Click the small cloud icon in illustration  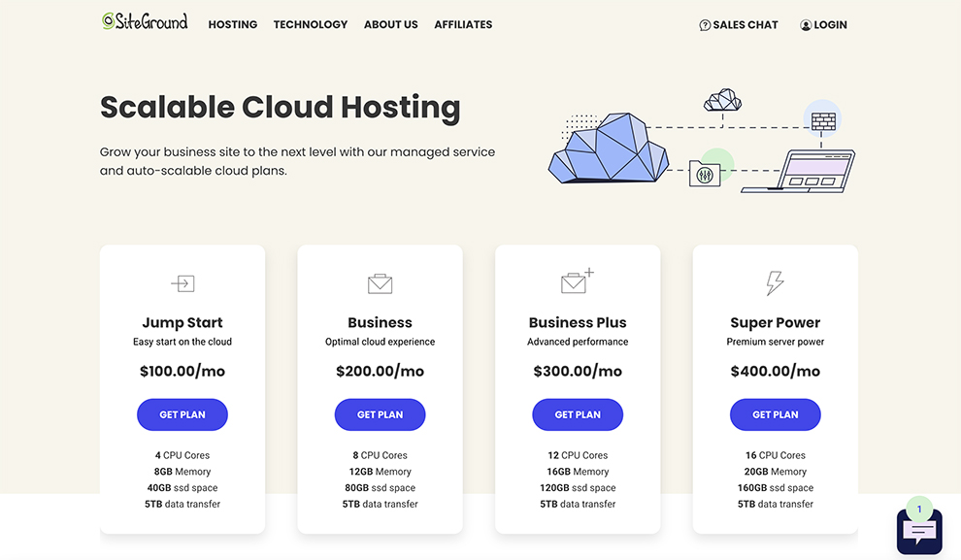722,100
